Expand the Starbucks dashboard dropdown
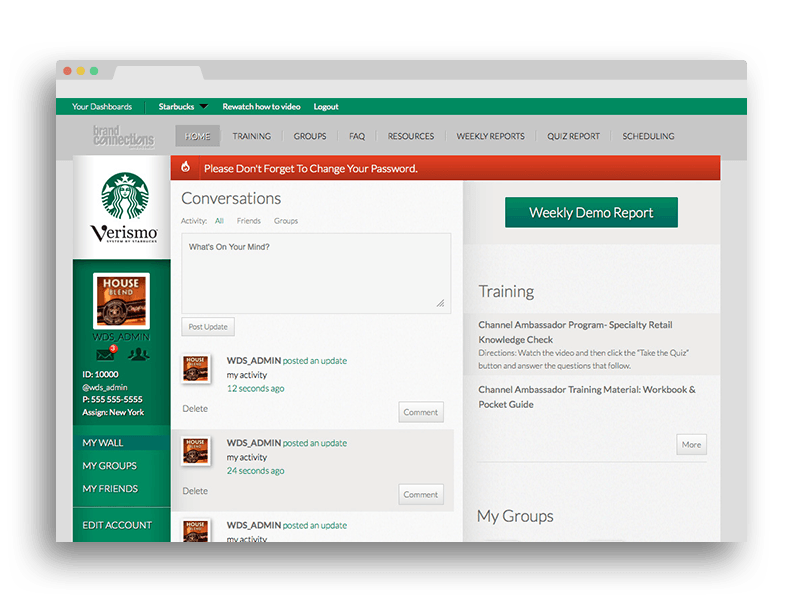Image resolution: width=800 pixels, height=600 pixels. point(183,107)
